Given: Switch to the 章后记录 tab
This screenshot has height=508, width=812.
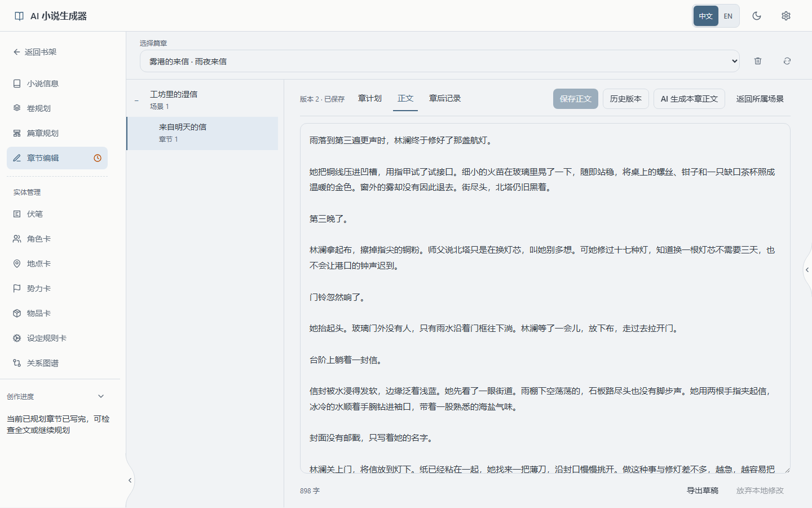Looking at the screenshot, I should (x=445, y=98).
